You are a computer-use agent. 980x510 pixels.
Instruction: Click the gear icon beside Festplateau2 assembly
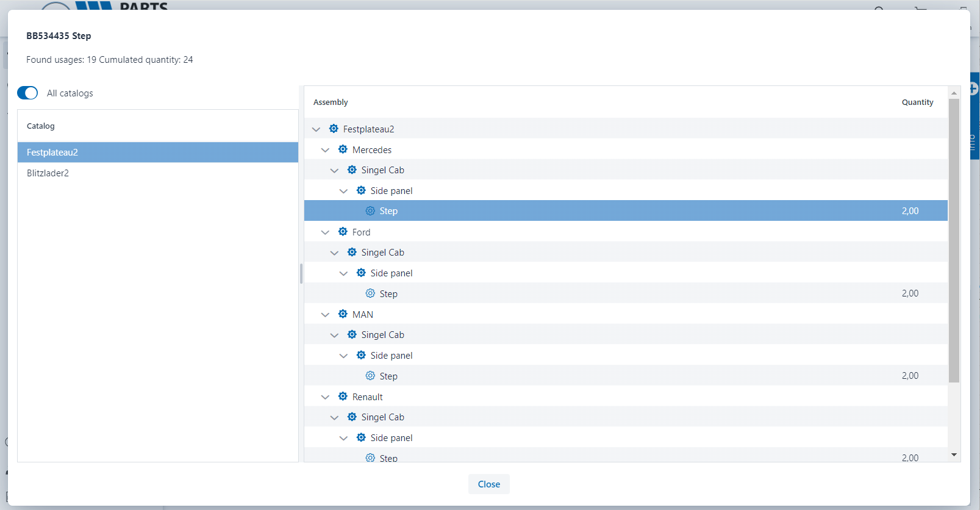[334, 129]
